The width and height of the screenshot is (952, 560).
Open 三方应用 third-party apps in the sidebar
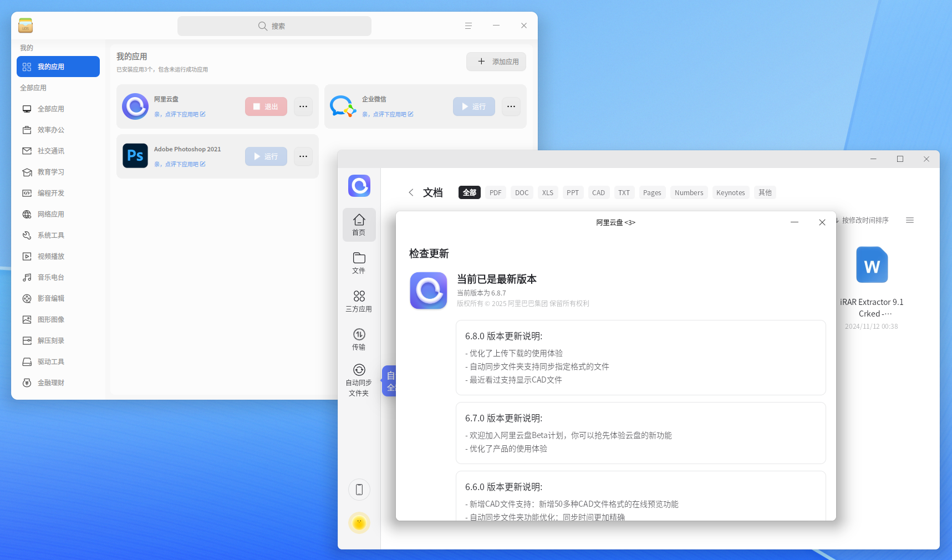click(x=359, y=301)
